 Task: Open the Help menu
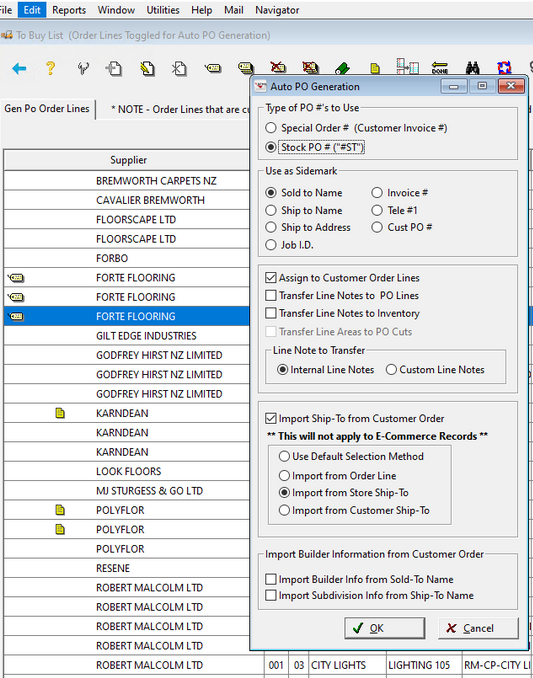[202, 10]
